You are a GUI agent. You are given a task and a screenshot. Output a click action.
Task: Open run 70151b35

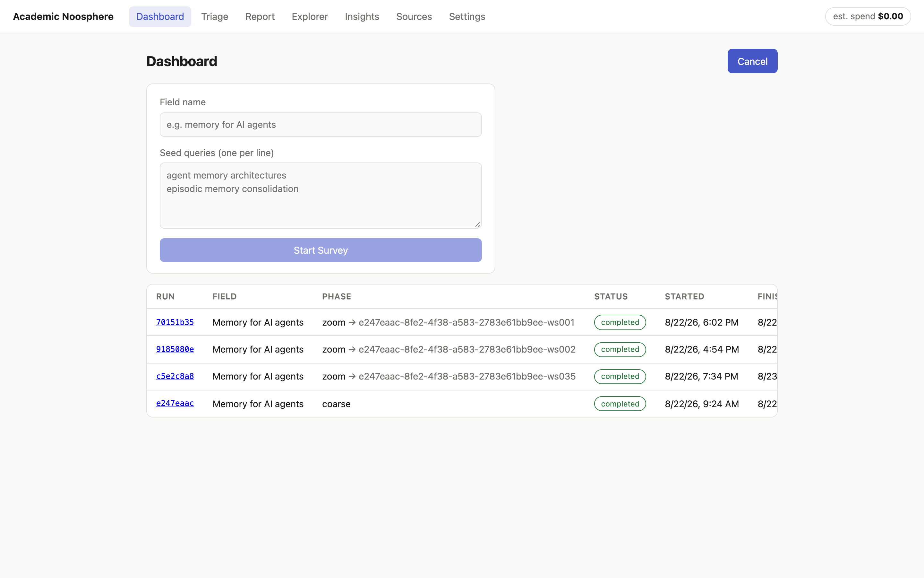pos(175,322)
